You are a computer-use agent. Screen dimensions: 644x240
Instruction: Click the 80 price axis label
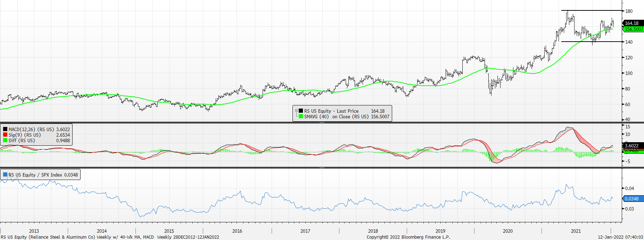628,89
